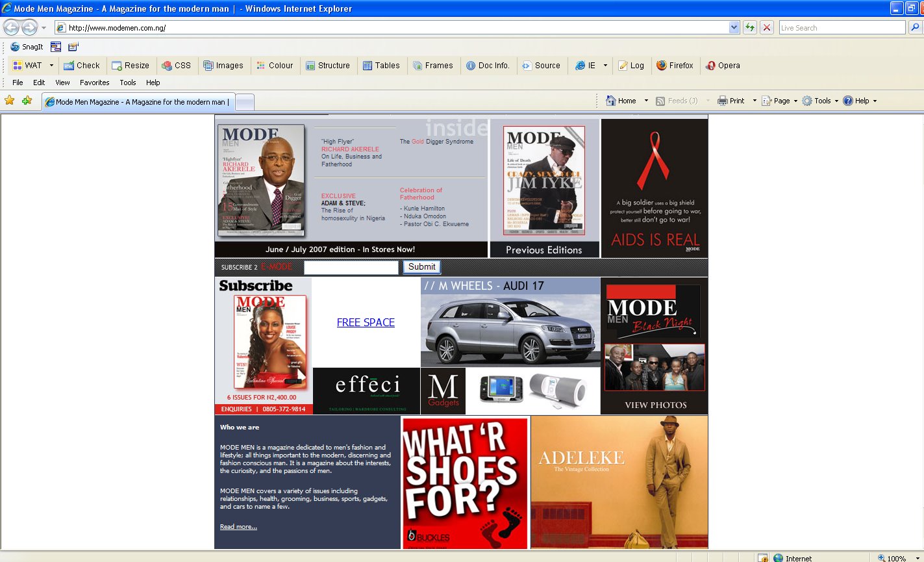924x562 pixels.
Task: Click the What 'R Shoes For Buckles ad
Action: 465,483
